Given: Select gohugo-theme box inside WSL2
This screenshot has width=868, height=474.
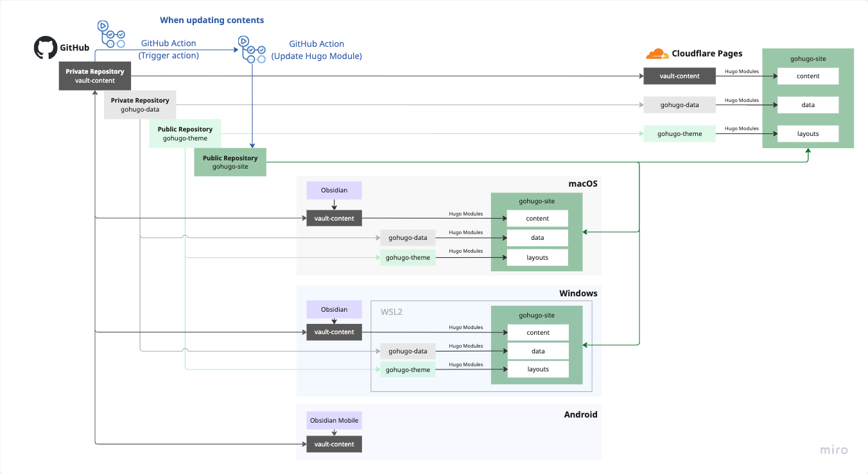Looking at the screenshot, I should [x=408, y=369].
